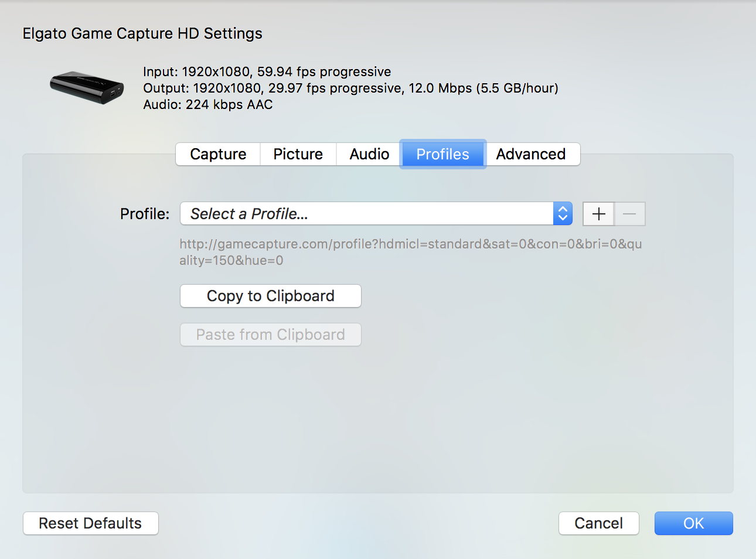Confirm settings by clicking OK
This screenshot has width=756, height=559.
pos(693,523)
